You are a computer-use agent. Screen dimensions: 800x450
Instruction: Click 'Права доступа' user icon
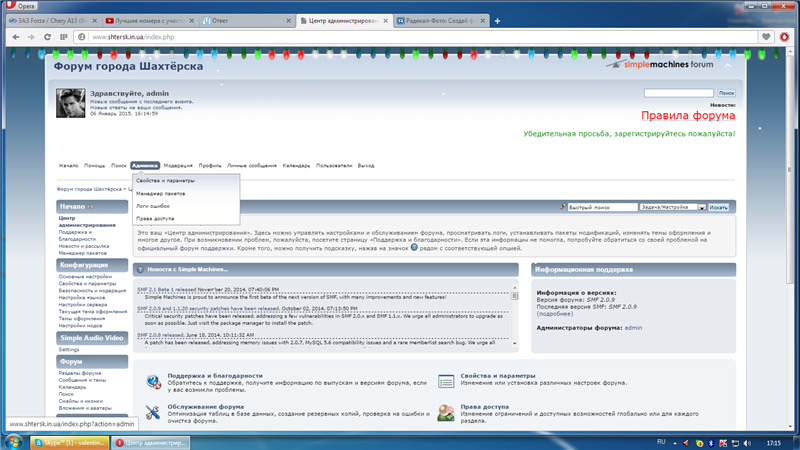pyautogui.click(x=446, y=412)
